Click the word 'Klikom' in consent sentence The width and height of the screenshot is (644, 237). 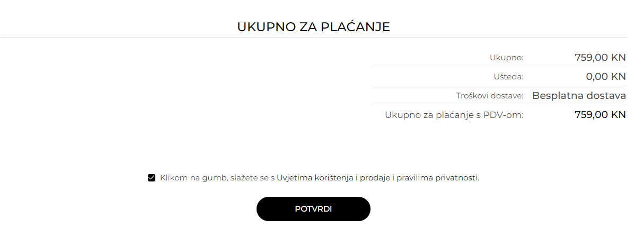(x=174, y=178)
